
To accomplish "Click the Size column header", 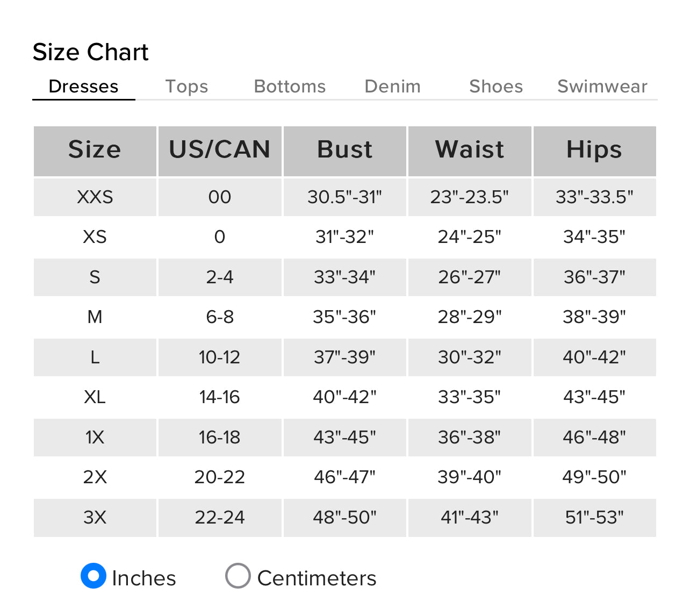I will coord(95,150).
